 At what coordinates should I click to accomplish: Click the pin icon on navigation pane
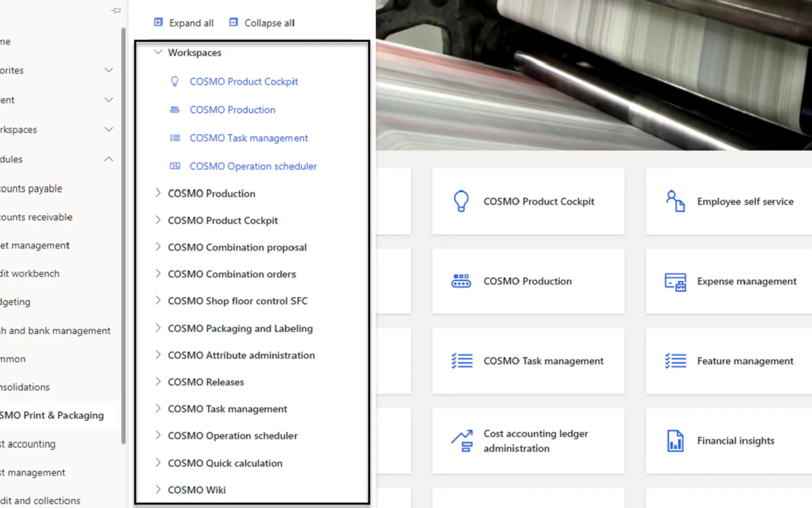(116, 10)
